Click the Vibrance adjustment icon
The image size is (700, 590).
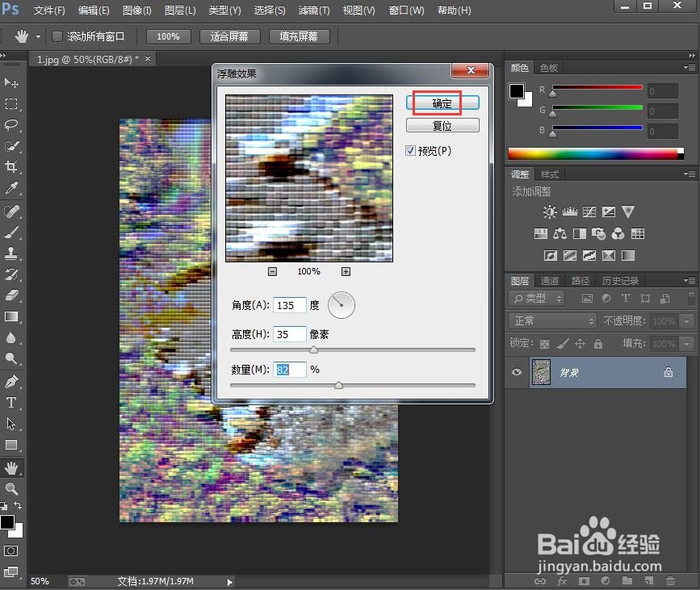[x=627, y=211]
